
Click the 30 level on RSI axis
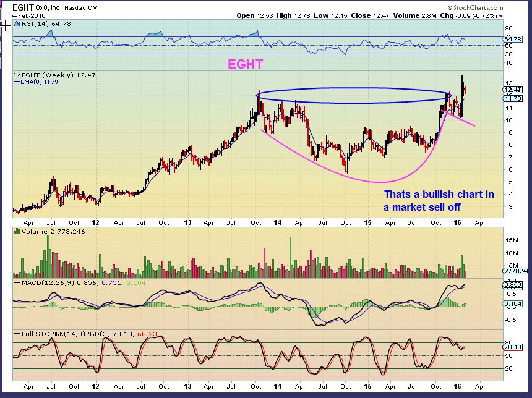point(508,54)
